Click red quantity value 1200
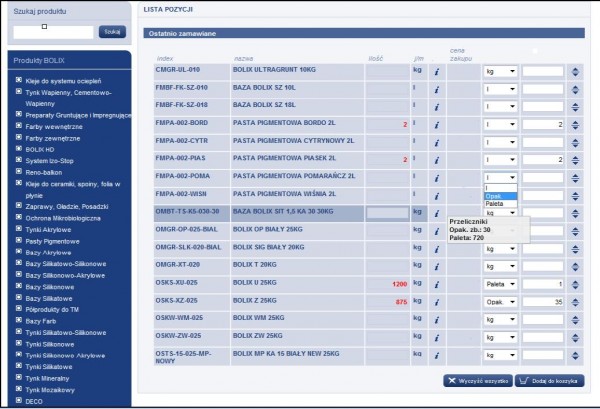Image resolution: width=600 pixels, height=409 pixels. [x=399, y=284]
